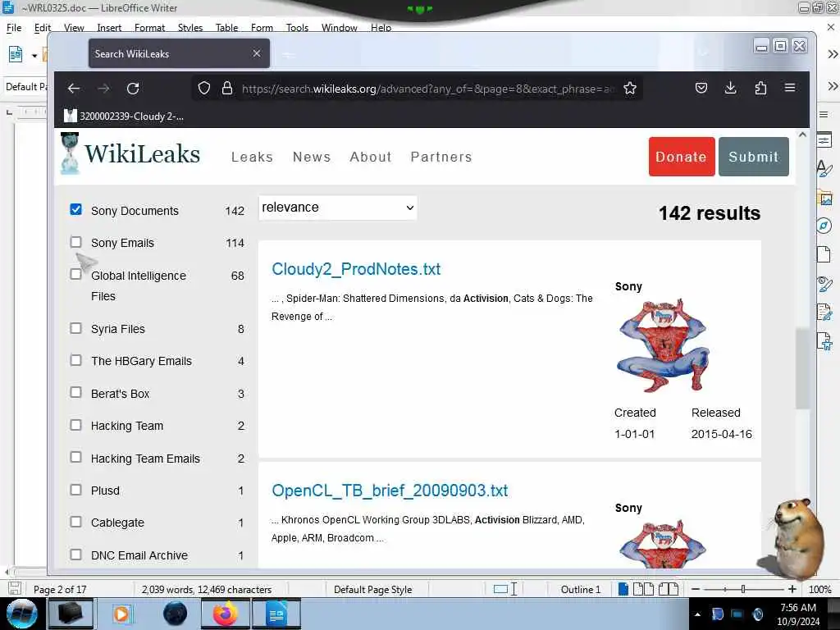Click zoom in plus button in Writer

pyautogui.click(x=792, y=589)
